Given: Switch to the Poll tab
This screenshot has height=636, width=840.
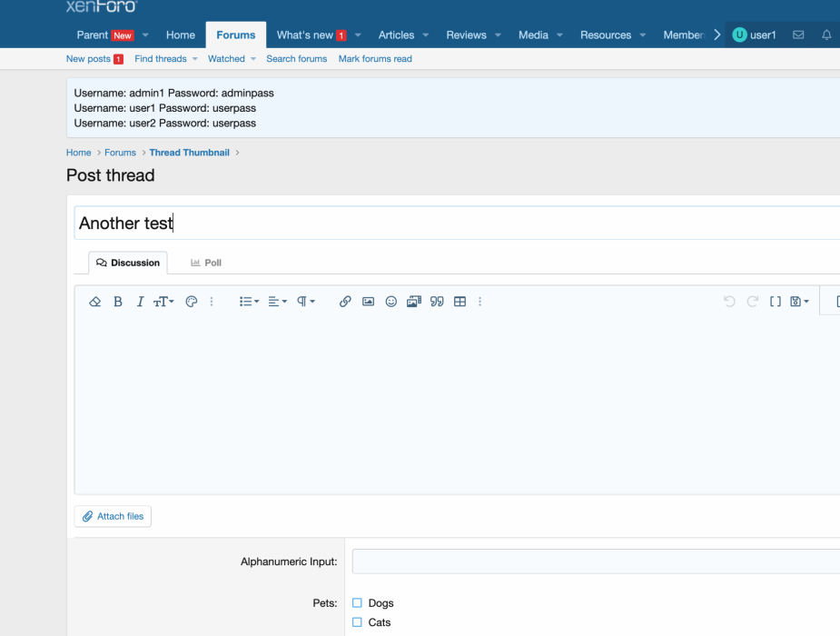Looking at the screenshot, I should pos(206,263).
